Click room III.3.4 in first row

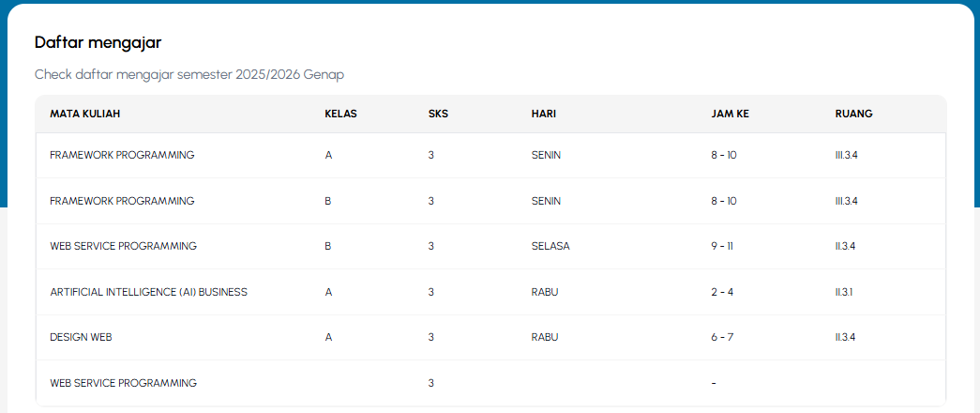(x=846, y=155)
